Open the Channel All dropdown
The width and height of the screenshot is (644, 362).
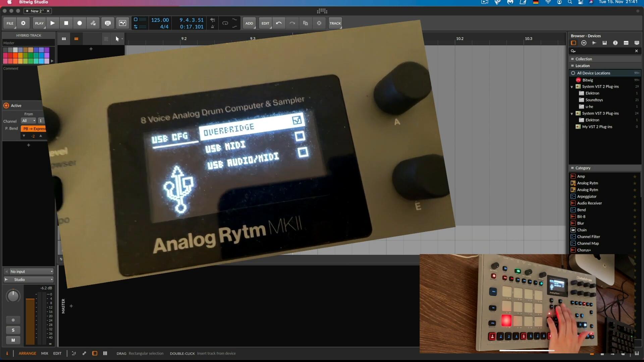(29, 121)
